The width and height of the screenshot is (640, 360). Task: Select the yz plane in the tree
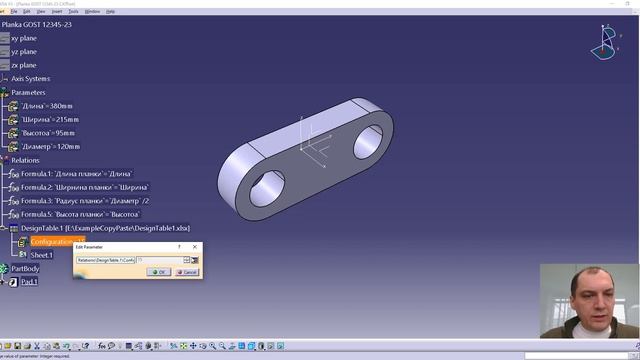24,52
